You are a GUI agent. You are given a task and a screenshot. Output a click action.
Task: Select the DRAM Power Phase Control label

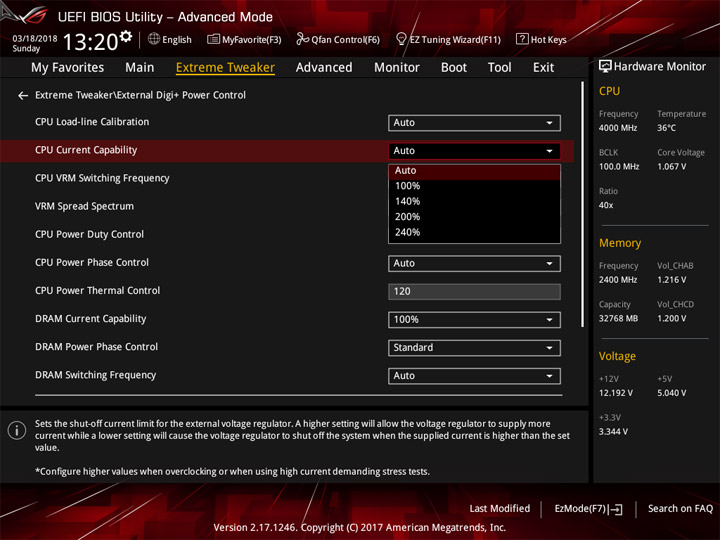click(96, 347)
